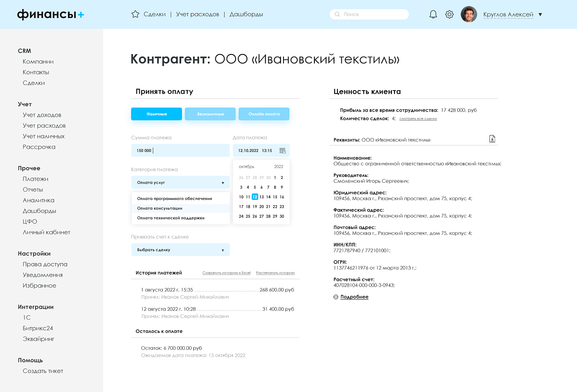Click Сохранить историю в Excel link
This screenshot has width=577, height=392.
(226, 273)
